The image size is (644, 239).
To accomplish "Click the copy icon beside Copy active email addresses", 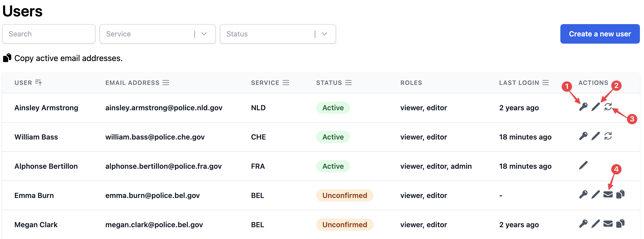I will 7,58.
